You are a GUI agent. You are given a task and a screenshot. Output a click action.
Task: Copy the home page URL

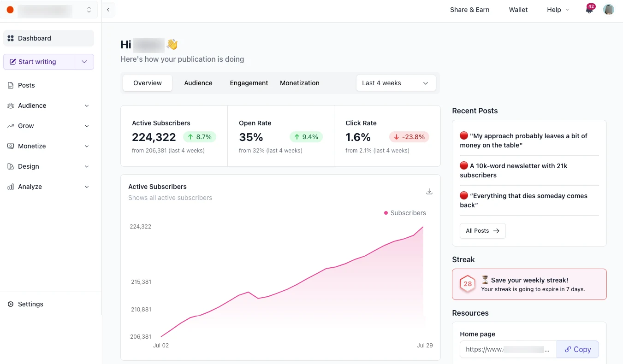click(577, 349)
